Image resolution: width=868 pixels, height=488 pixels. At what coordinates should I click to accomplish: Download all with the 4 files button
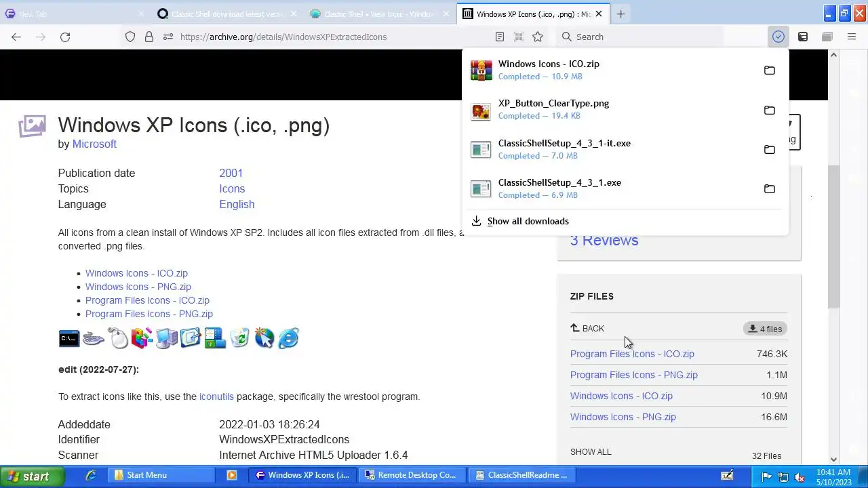pyautogui.click(x=766, y=329)
